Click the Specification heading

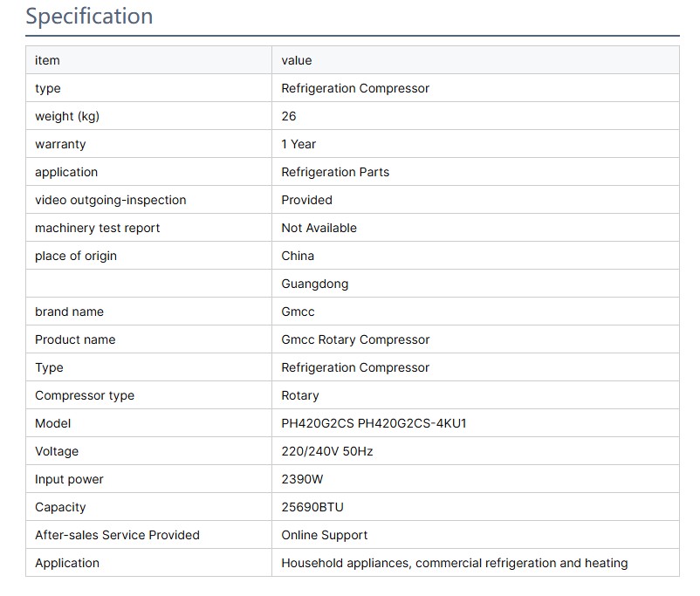point(89,16)
